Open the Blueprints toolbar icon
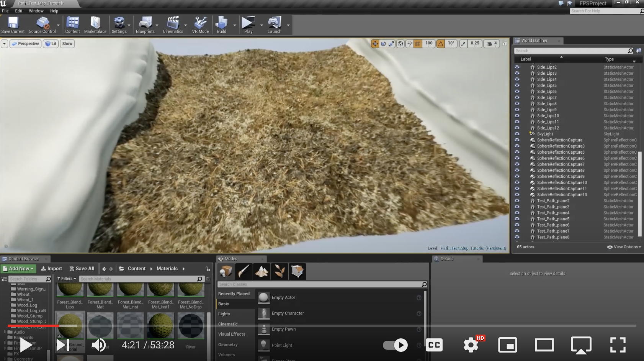The height and width of the screenshot is (361, 644). (145, 25)
